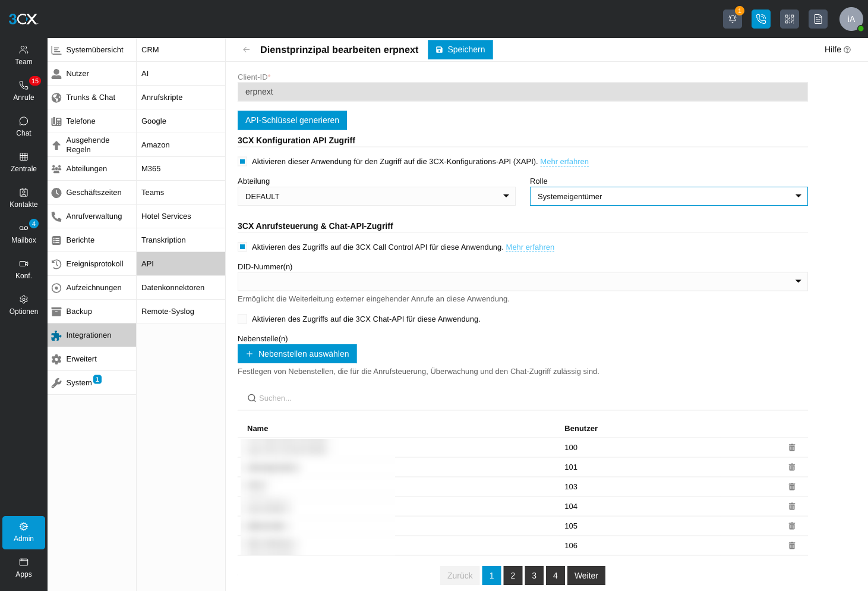868x591 pixels.
Task: Open Backup menu item
Action: pyautogui.click(x=92, y=312)
